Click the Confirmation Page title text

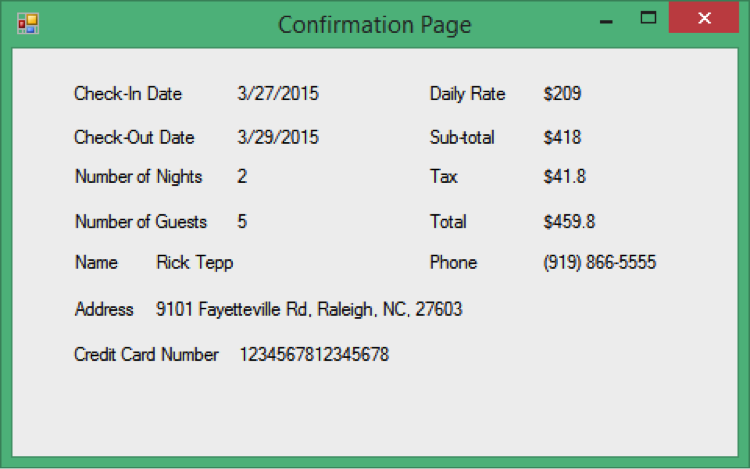[x=374, y=24]
